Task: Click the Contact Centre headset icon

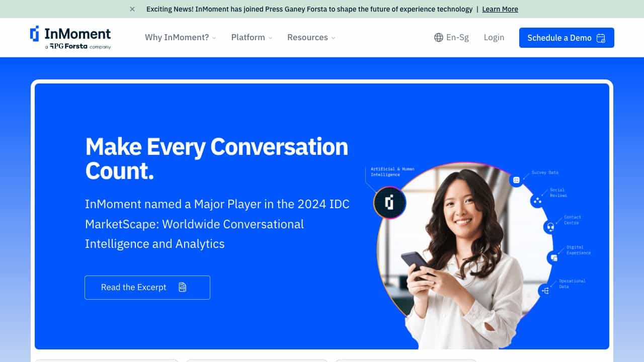Action: [x=550, y=227]
